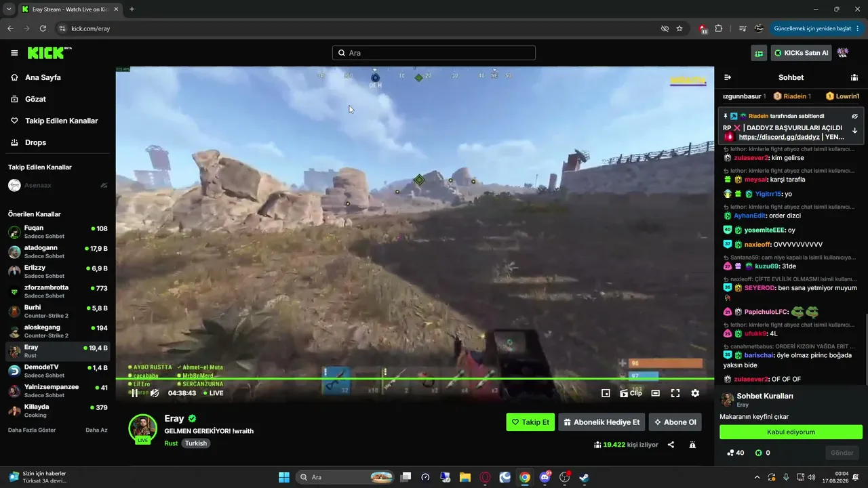Open the Rust category link

coord(171,443)
